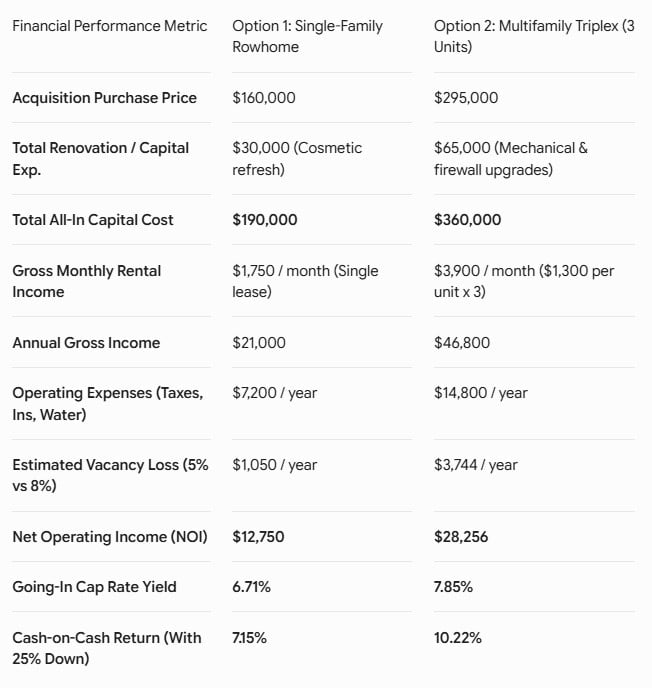
Task: Select the Total Renovation / Capital Exp. label
Action: (100, 159)
